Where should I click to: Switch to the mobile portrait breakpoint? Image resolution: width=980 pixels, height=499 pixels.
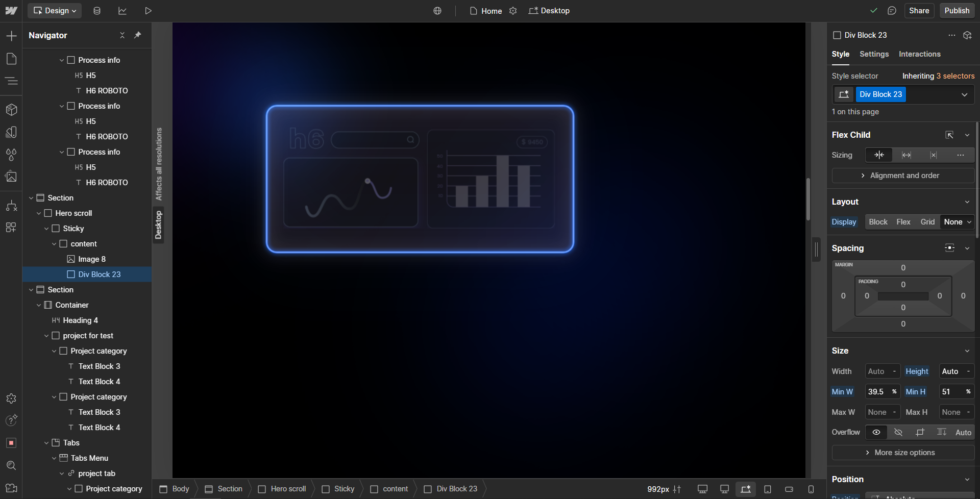(x=811, y=488)
